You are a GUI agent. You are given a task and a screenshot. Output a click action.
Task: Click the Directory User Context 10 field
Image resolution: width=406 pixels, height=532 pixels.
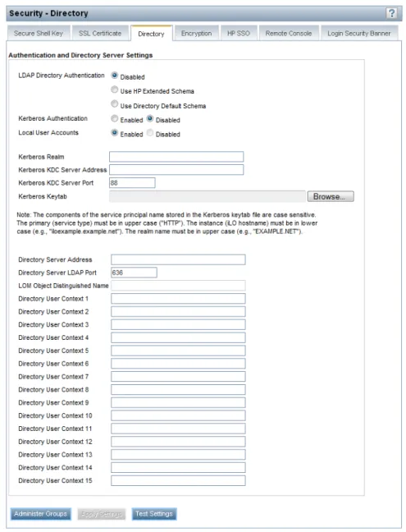click(178, 415)
